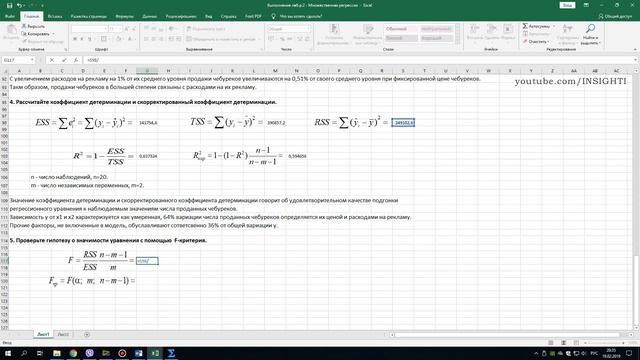The height and width of the screenshot is (360, 640).
Task: Click the Общий доступ share button
Action: click(x=615, y=16)
